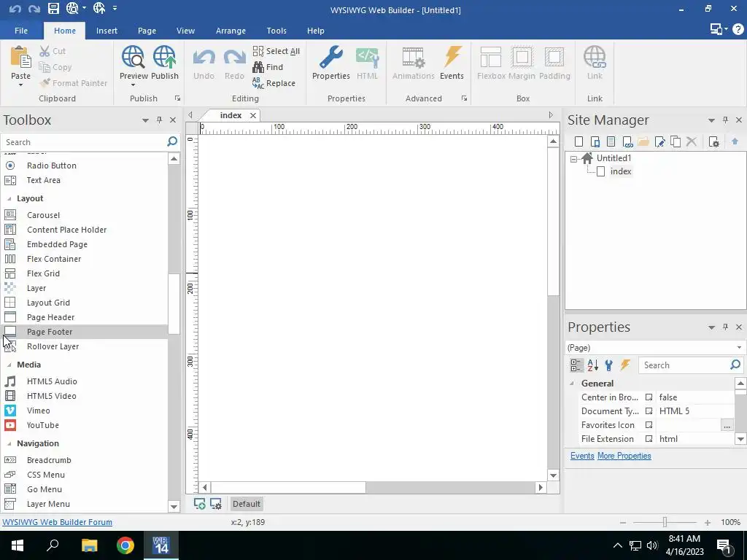Pin the Site Manager panel
747x560 pixels.
[x=725, y=120]
